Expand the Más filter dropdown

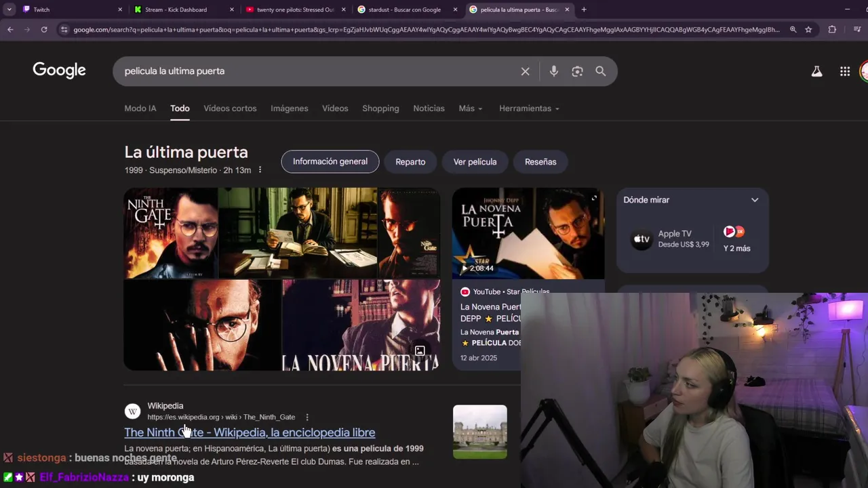471,108
